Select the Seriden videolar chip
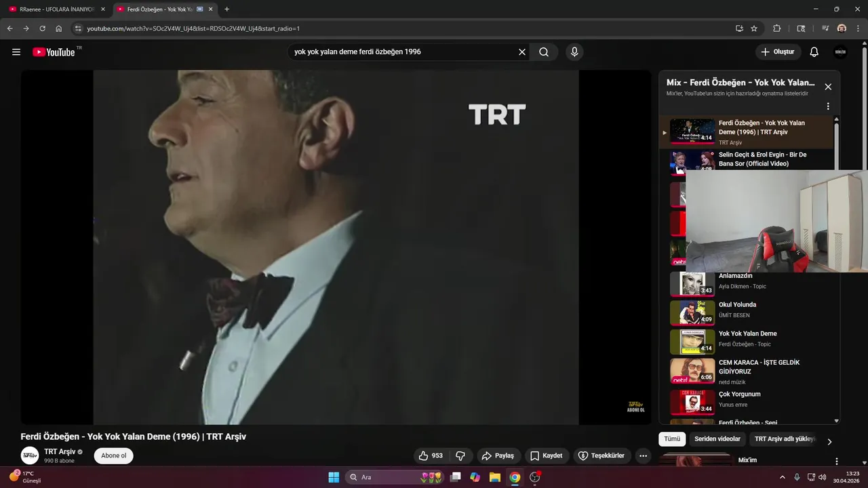 pyautogui.click(x=717, y=439)
